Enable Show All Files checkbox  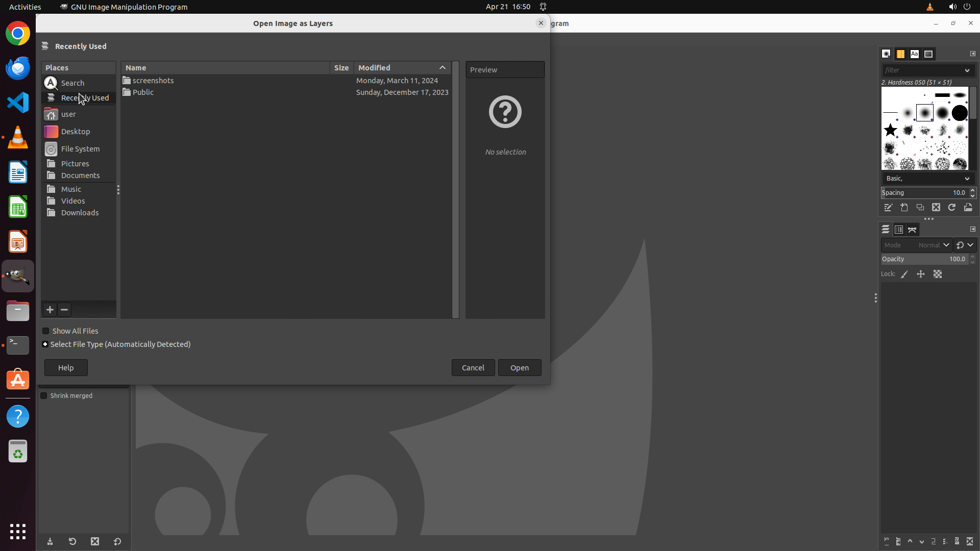(x=46, y=331)
